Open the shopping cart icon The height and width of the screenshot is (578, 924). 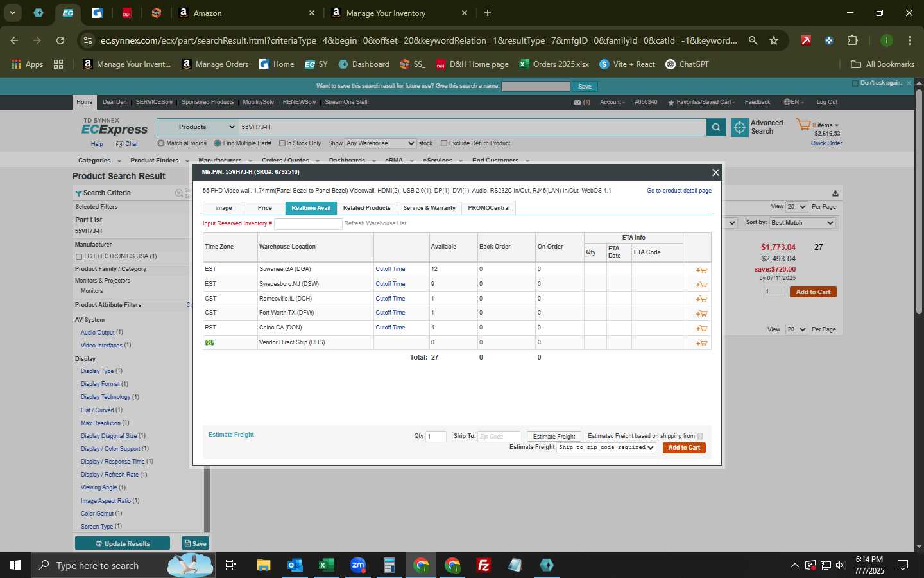(x=803, y=125)
